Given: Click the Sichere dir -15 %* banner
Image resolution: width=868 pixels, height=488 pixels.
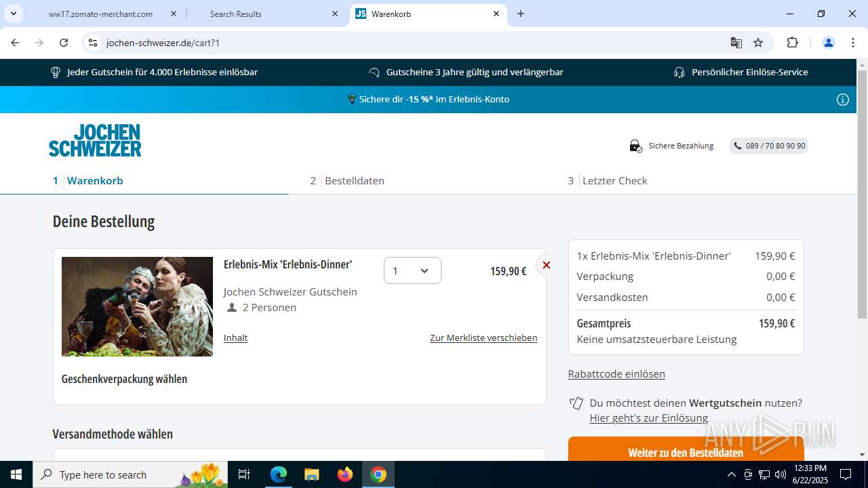Looking at the screenshot, I should tap(428, 99).
